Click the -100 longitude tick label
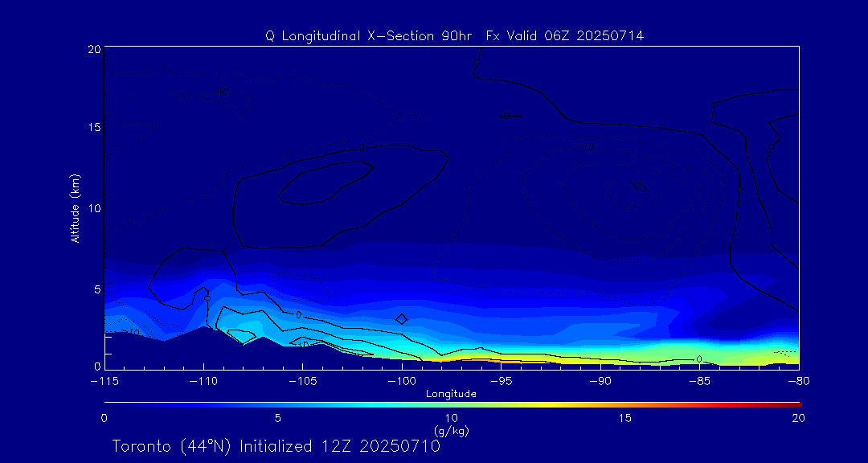The height and width of the screenshot is (463, 868). tap(402, 382)
